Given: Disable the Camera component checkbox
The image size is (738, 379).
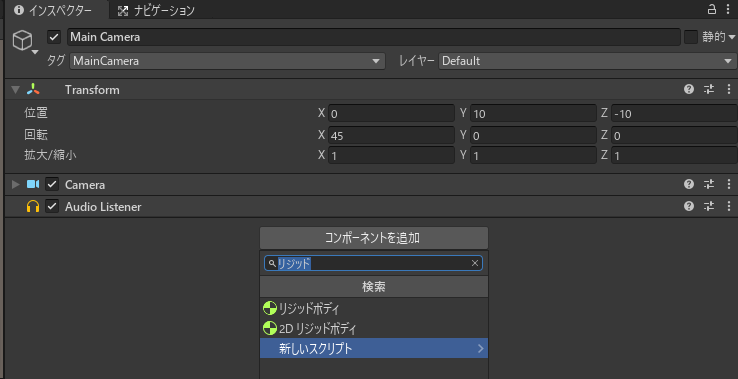Looking at the screenshot, I should (x=52, y=184).
